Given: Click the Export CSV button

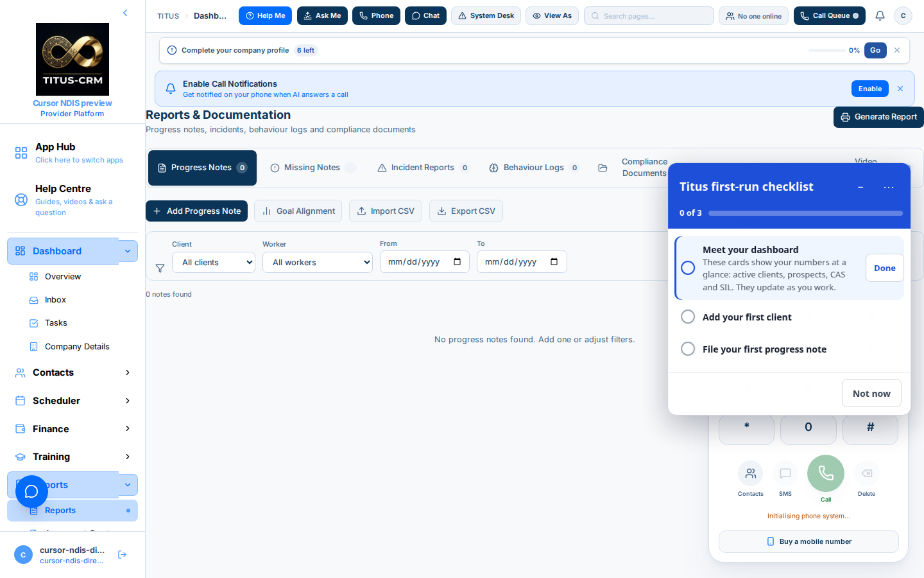Looking at the screenshot, I should click(x=466, y=211).
